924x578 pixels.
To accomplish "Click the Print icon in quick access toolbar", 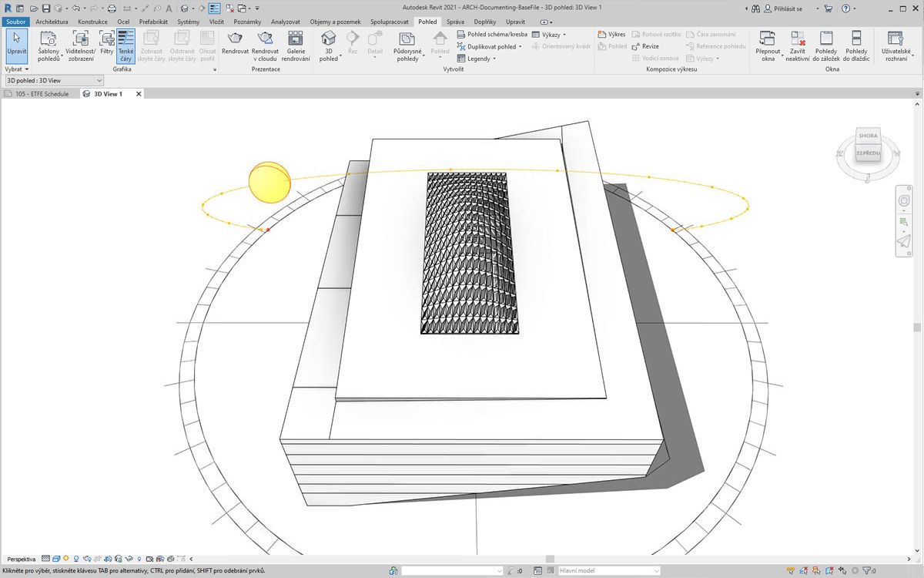I will [112, 8].
